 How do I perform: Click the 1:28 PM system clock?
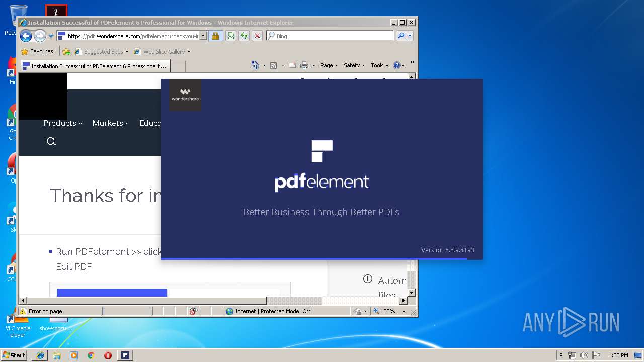pos(618,355)
